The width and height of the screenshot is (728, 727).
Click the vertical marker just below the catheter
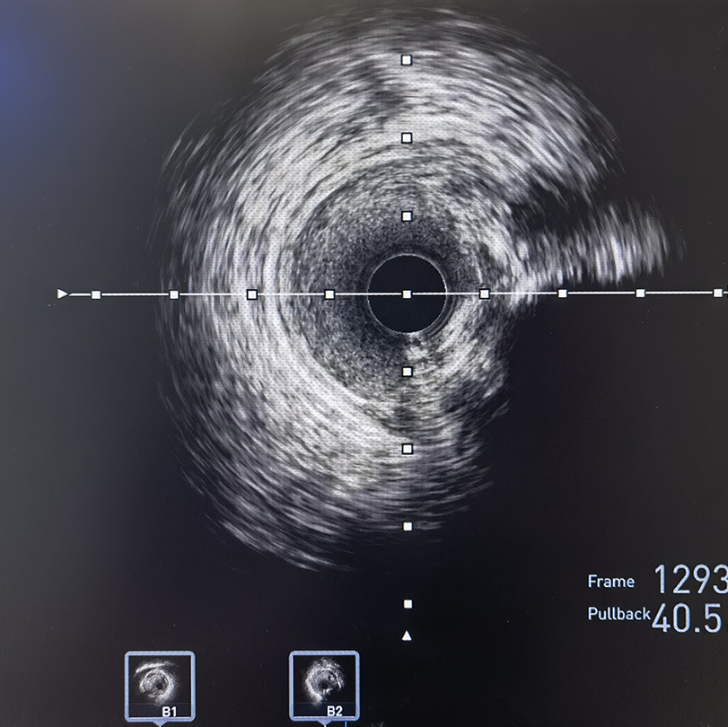coord(407,371)
